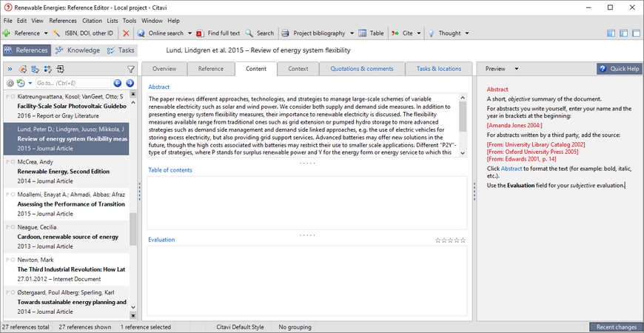Select The Third Industrial Revolution reference
The width and height of the screenshot is (644, 333).
66,269
